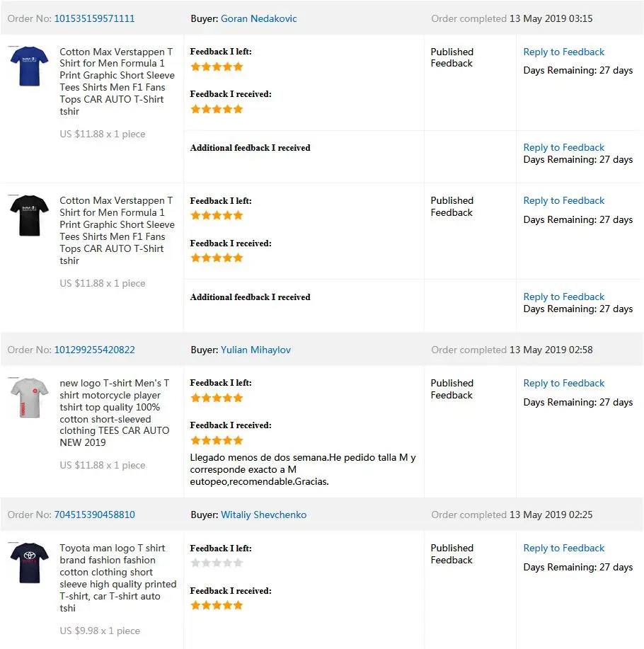The width and height of the screenshot is (644, 649).
Task: View buyer Witaliy Shevchenko's profile
Action: 263,515
